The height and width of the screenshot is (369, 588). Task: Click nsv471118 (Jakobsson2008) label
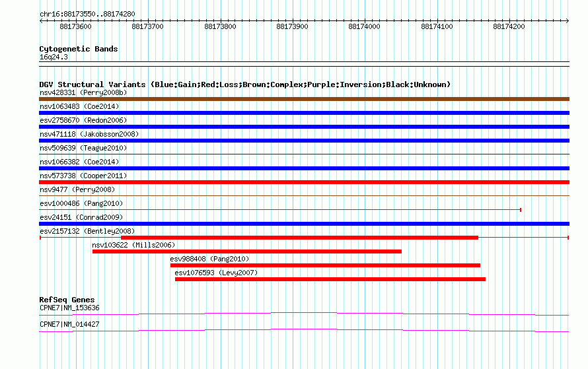click(x=89, y=134)
